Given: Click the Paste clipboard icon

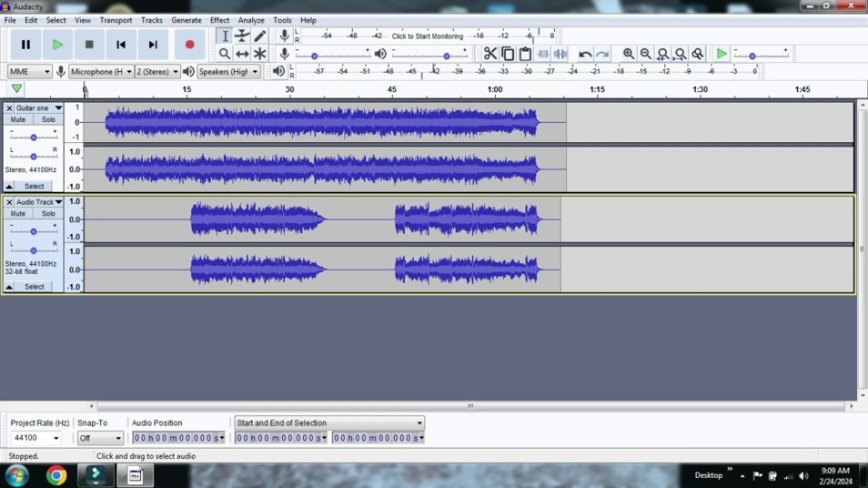Looking at the screenshot, I should click(525, 54).
